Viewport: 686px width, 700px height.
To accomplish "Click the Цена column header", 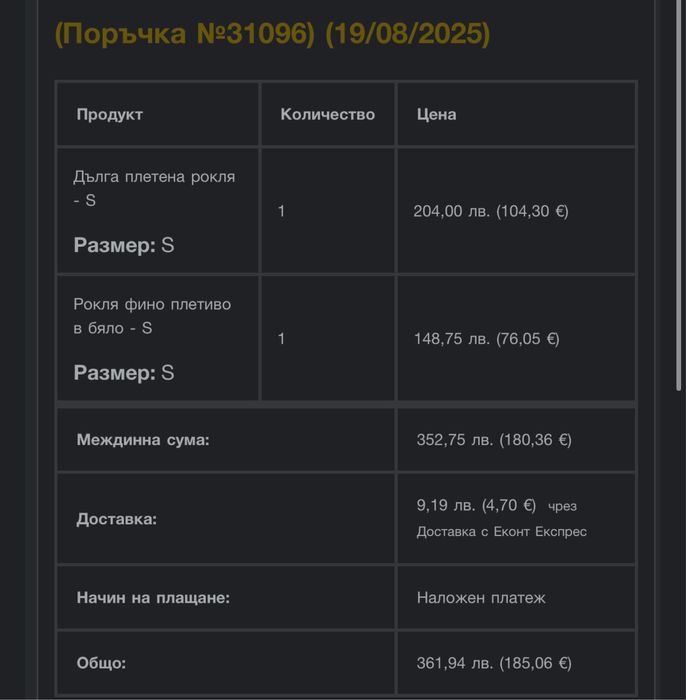I will [436, 114].
